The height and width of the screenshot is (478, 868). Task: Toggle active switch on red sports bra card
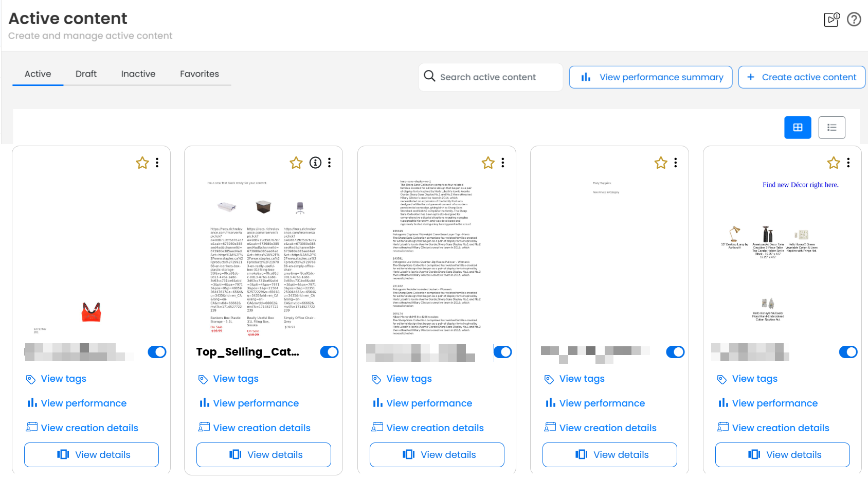157,352
